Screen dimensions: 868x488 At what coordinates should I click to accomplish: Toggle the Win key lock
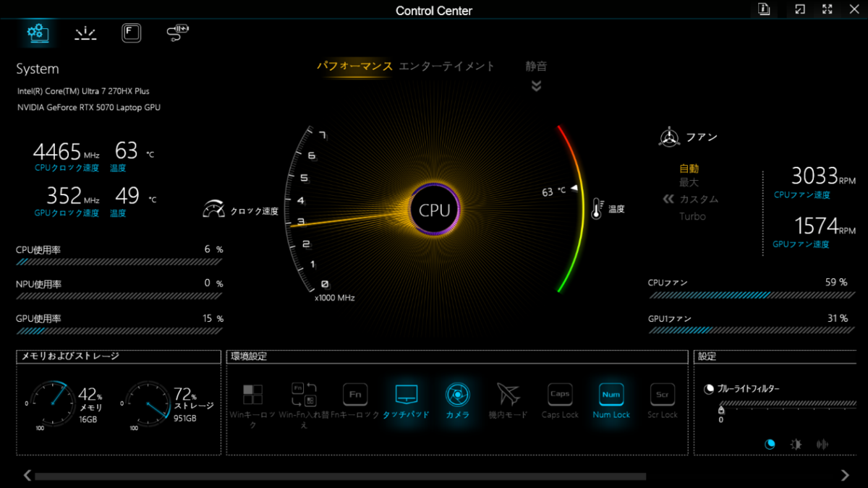[252, 395]
